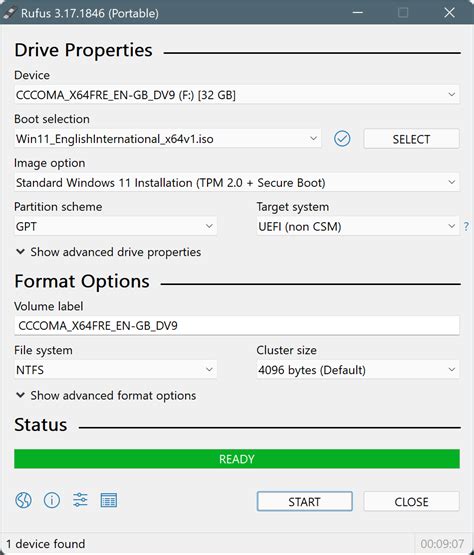Click the SELECT button
Viewport: 474px width, 555px height.
[411, 139]
